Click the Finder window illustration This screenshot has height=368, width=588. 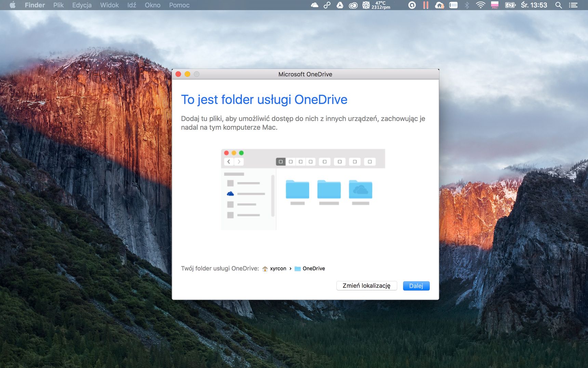[x=303, y=189]
